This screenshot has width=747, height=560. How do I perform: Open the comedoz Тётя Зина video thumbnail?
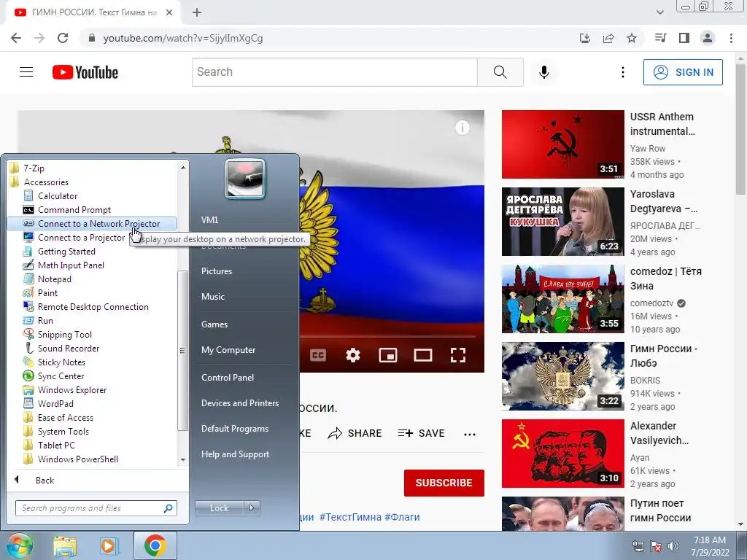pyautogui.click(x=562, y=299)
